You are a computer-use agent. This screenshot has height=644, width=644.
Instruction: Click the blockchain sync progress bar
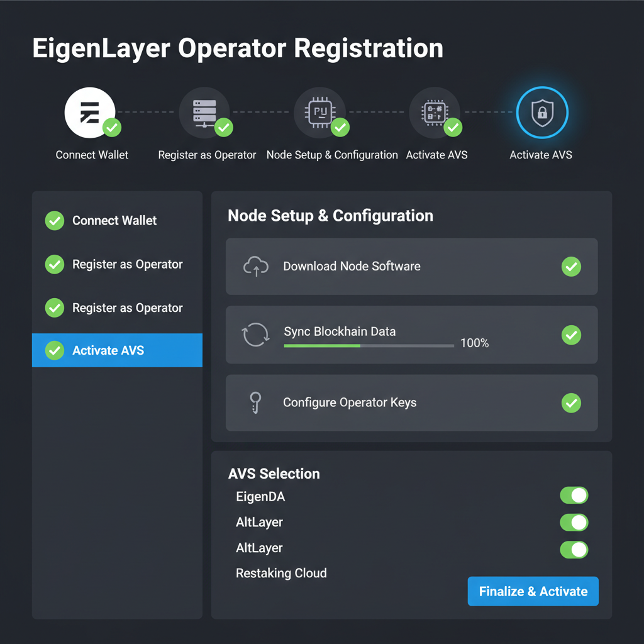[x=368, y=346]
